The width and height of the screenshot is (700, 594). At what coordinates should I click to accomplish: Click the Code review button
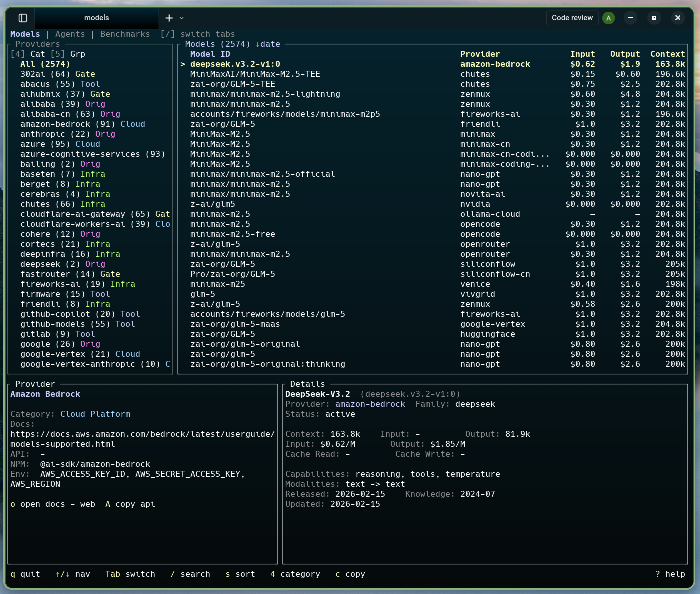pyautogui.click(x=572, y=17)
